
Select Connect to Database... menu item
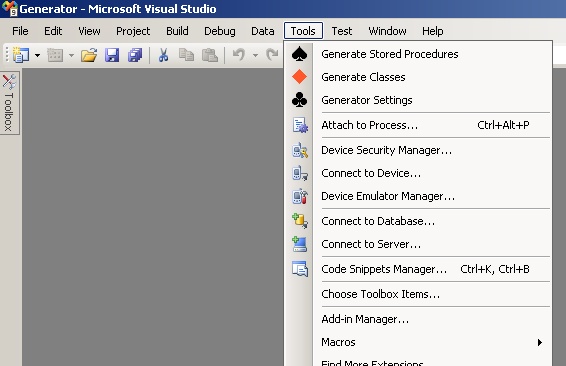click(x=418, y=221)
